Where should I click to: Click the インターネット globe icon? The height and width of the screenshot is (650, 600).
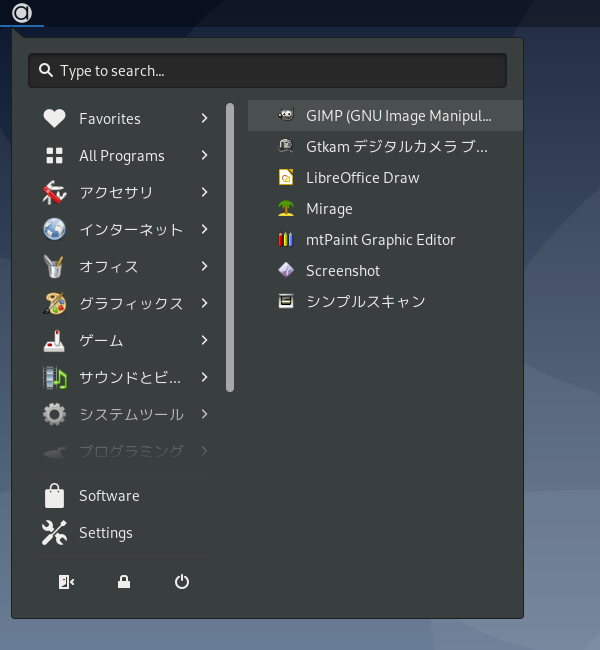pyautogui.click(x=54, y=229)
